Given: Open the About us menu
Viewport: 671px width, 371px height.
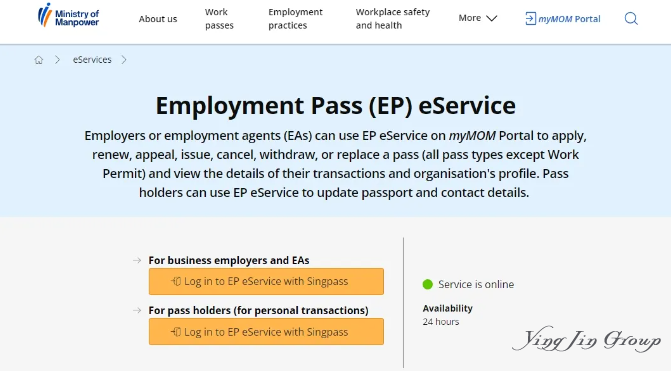Looking at the screenshot, I should (x=158, y=19).
